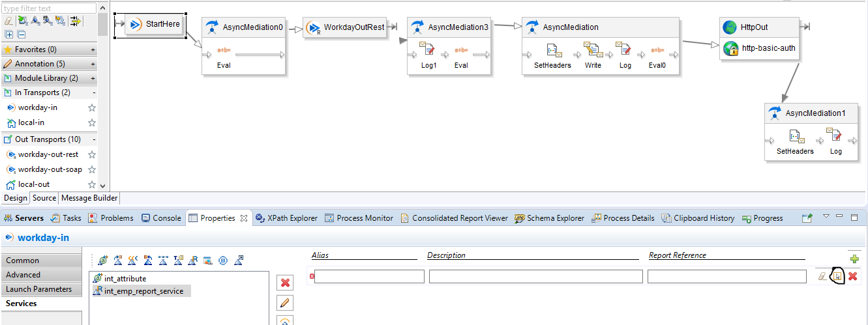Select the AsyncMediation3 component header
This screenshot has width=868, height=325.
click(449, 27)
